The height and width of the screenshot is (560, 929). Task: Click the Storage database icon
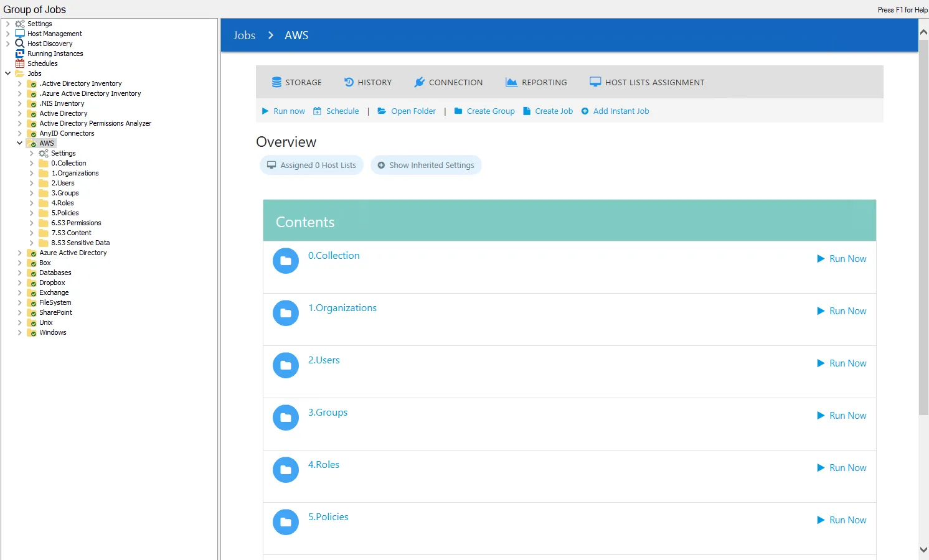[x=276, y=82]
